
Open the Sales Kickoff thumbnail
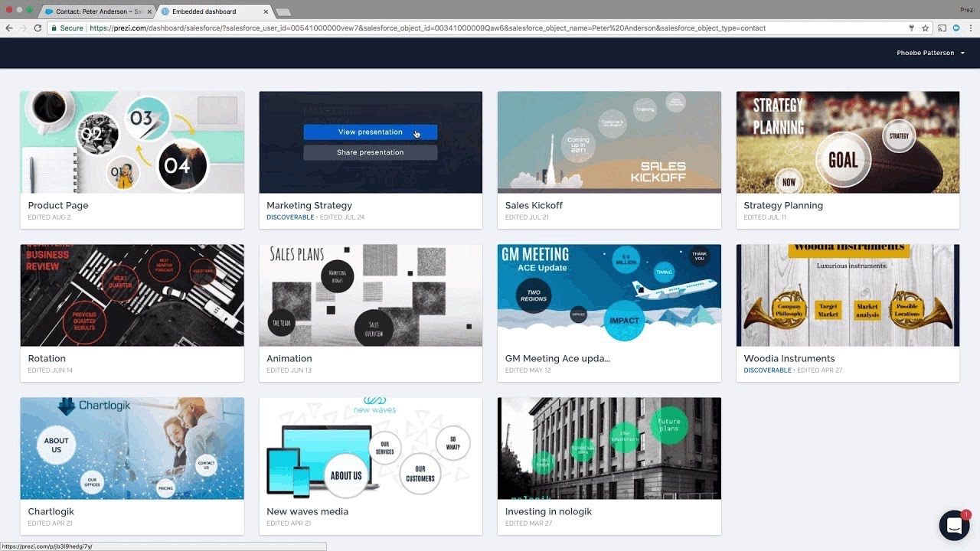point(609,142)
